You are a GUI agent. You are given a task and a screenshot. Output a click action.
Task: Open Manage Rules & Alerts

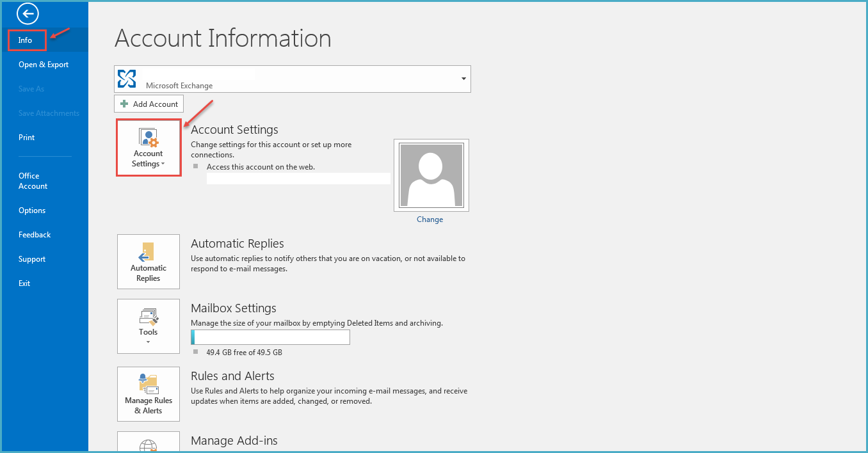(149, 394)
